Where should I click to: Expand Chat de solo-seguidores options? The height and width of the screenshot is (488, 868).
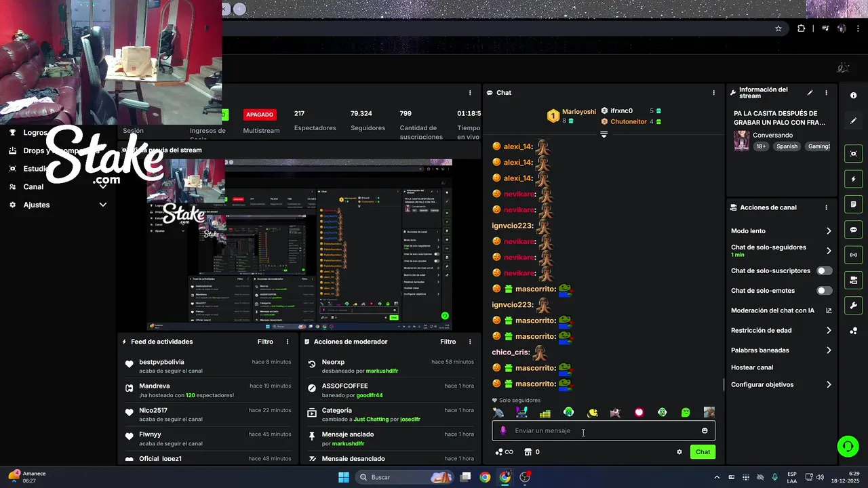coord(829,251)
